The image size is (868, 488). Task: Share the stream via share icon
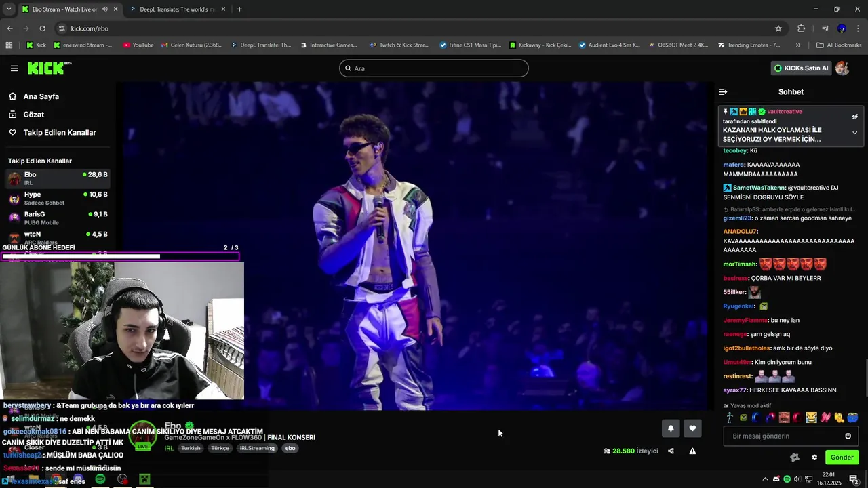coord(671,451)
